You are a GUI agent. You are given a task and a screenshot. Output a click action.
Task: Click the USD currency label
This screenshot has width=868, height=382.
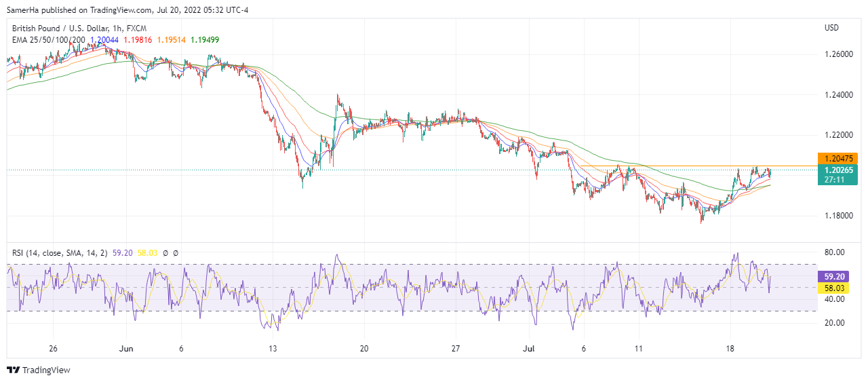point(831,28)
